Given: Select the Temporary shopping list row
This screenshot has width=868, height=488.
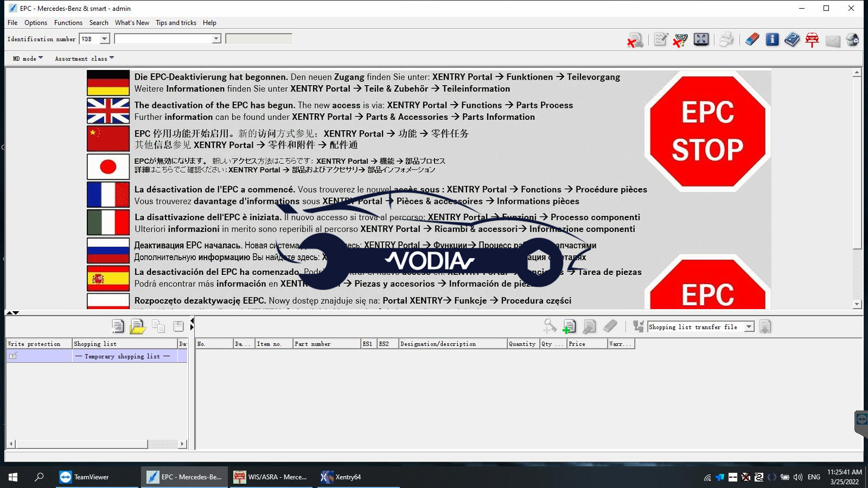Looking at the screenshot, I should coord(123,356).
